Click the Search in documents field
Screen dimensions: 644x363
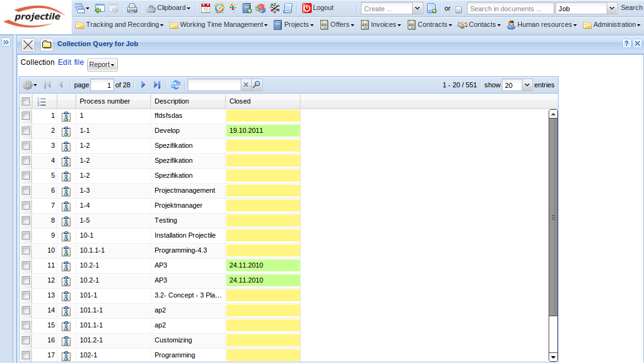(x=509, y=9)
